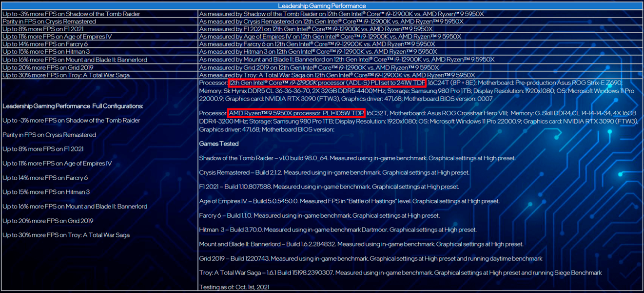Click 'Troy: A Total War Saga – 1.6.1 Build' line
Screen dimensions: 644x293
pyautogui.click(x=401, y=272)
